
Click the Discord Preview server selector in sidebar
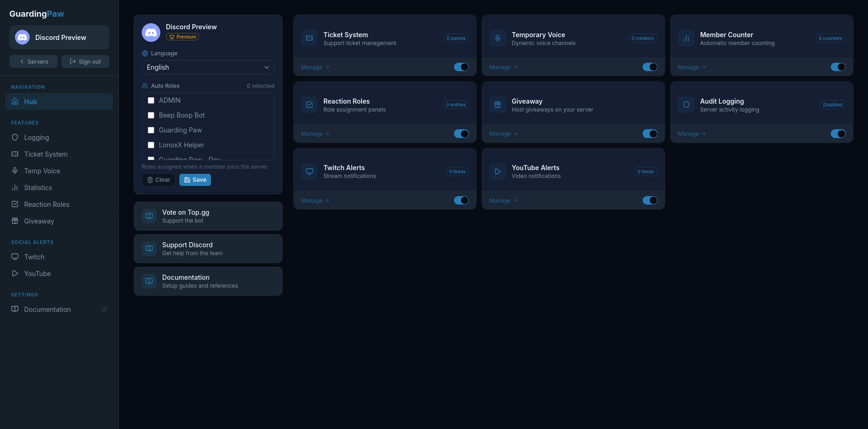(x=59, y=37)
